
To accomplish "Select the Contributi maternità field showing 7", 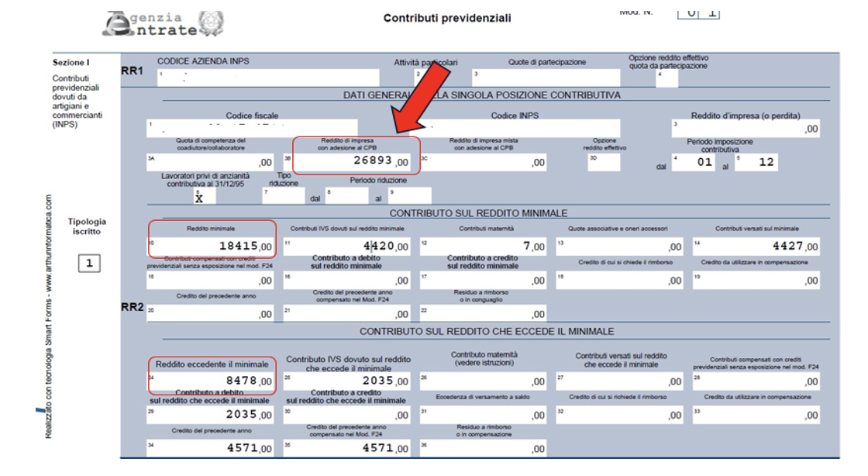I will click(484, 247).
